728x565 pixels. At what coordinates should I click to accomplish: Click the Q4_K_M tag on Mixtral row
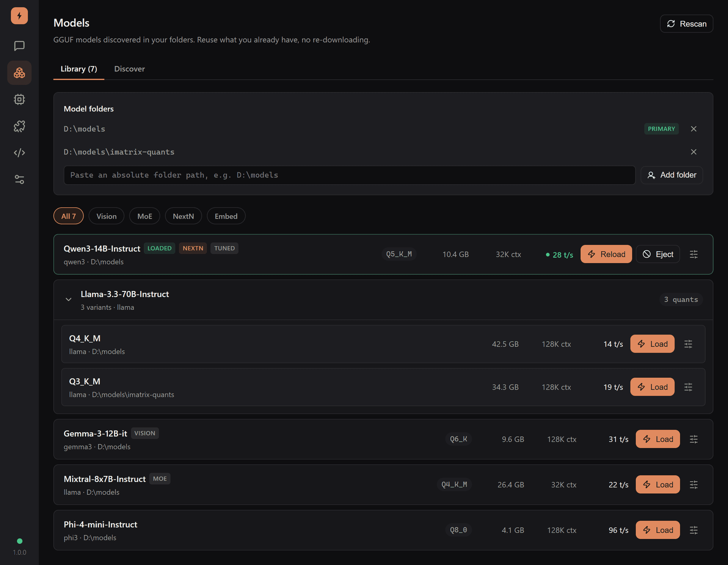coord(454,484)
